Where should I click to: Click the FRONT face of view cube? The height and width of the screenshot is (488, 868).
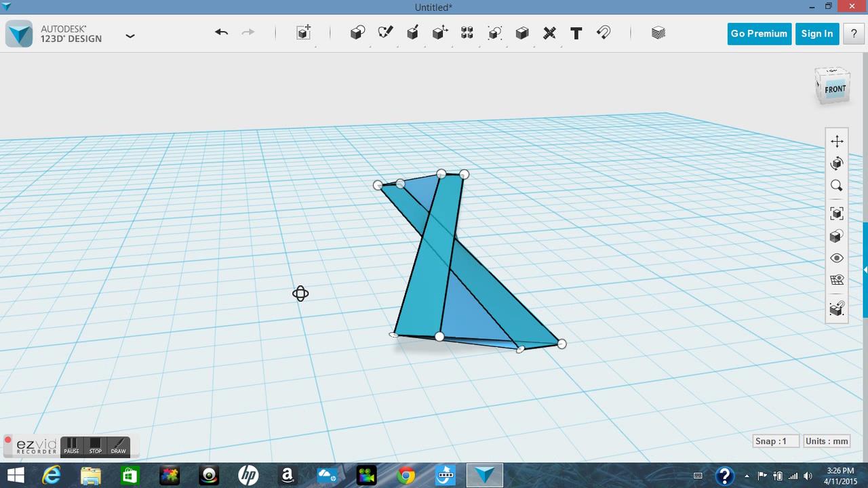pos(835,89)
